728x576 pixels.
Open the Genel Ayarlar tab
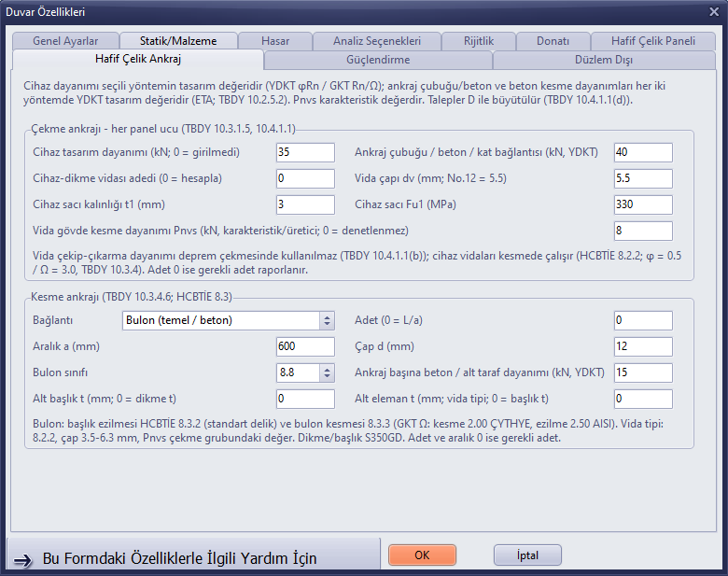(65, 41)
